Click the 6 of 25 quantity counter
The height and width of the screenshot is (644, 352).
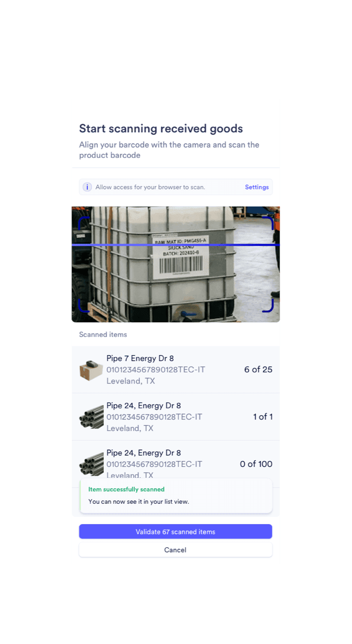(258, 370)
